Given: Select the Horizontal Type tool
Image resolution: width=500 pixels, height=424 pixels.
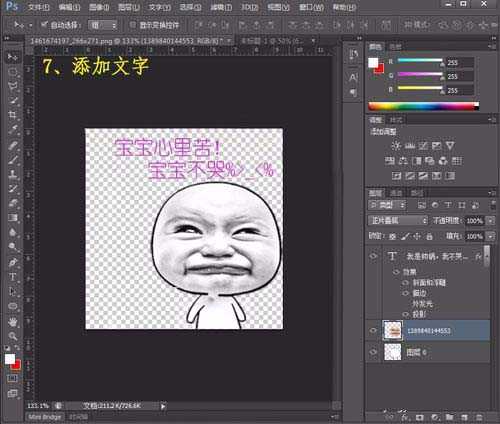Looking at the screenshot, I should pos(13,277).
